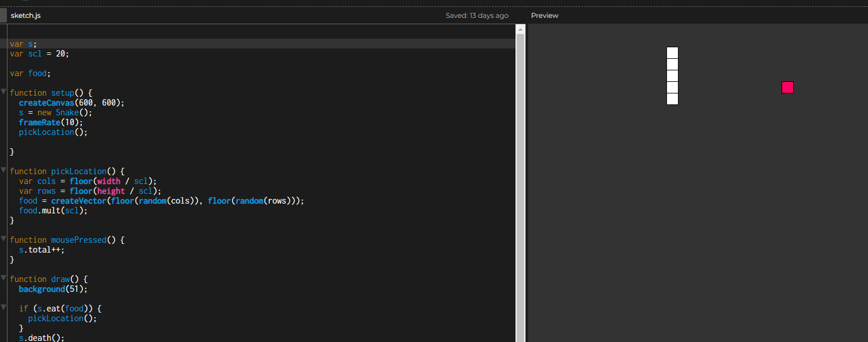The width and height of the screenshot is (868, 342).
Task: Collapse the pickLocation function fold arrow
Action: (3, 171)
